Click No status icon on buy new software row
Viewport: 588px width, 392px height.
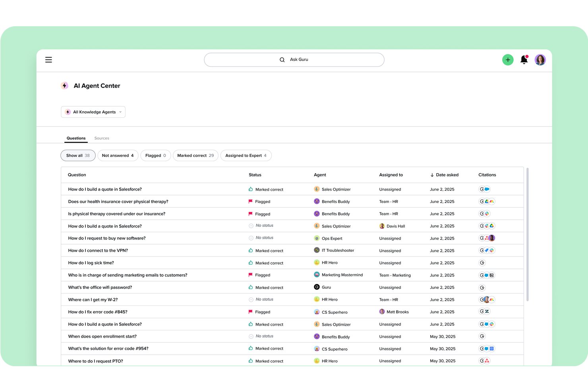point(251,238)
